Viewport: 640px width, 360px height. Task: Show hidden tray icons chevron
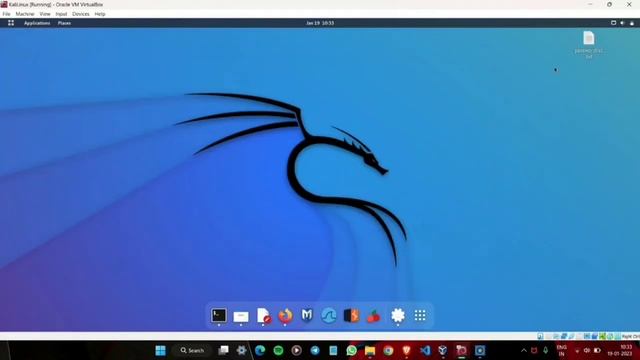(x=524, y=351)
